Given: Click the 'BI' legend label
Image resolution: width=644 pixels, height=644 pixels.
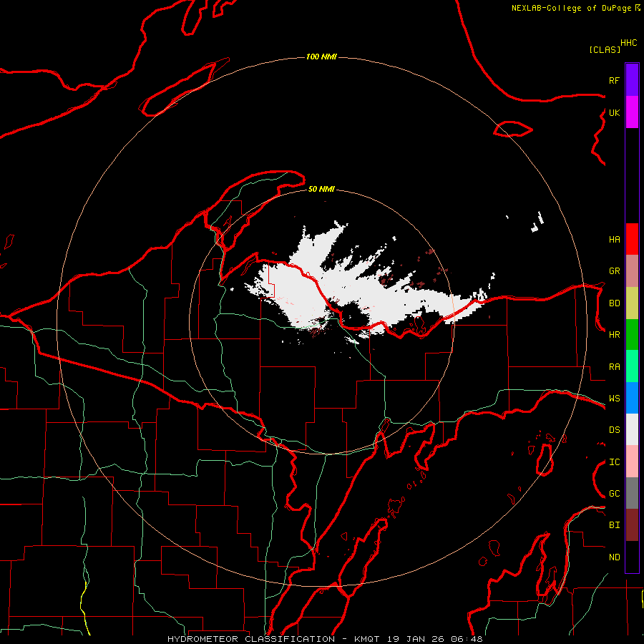Looking at the screenshot, I should (x=614, y=525).
